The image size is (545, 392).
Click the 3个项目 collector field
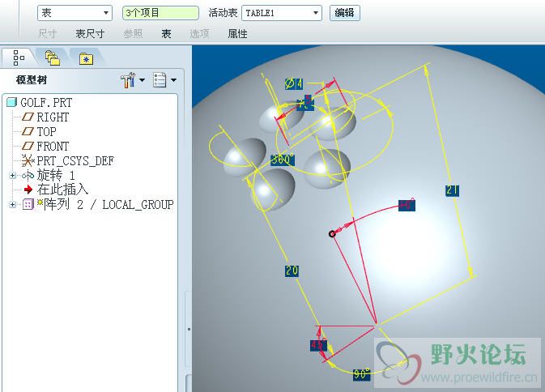(x=160, y=13)
